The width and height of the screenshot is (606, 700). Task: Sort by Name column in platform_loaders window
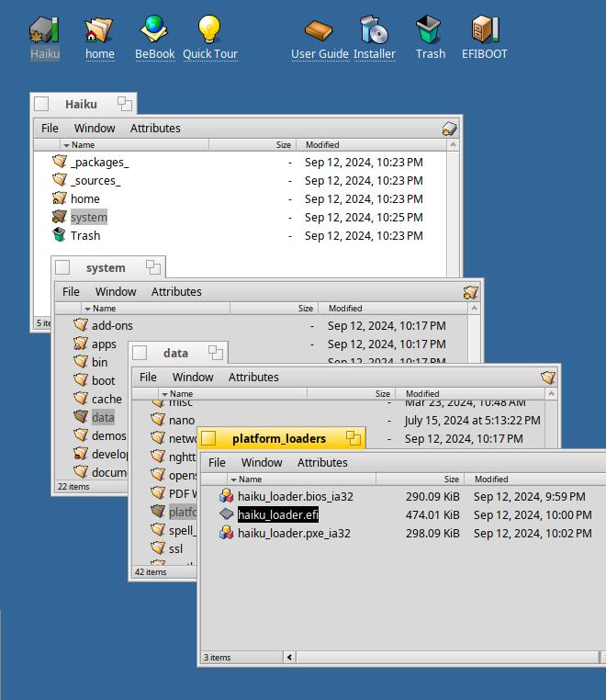(x=301, y=479)
